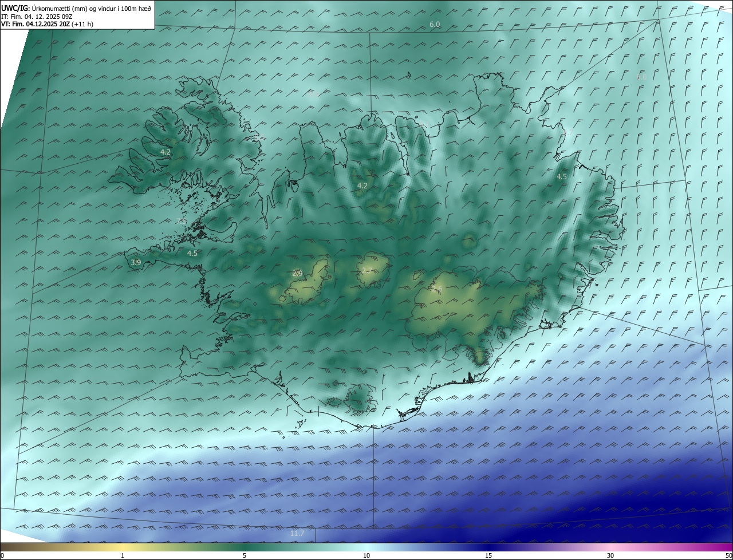Click the '2.9' value label on Langjökull glacier

[297, 273]
